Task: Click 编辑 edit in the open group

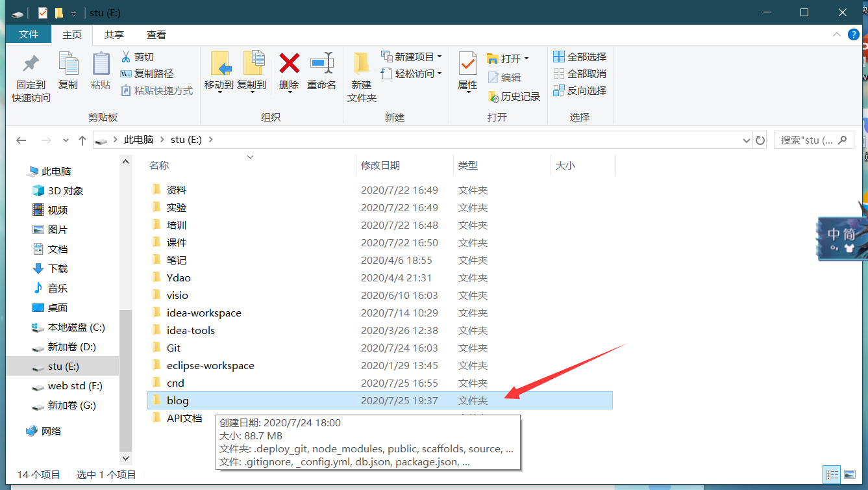Action: click(504, 77)
